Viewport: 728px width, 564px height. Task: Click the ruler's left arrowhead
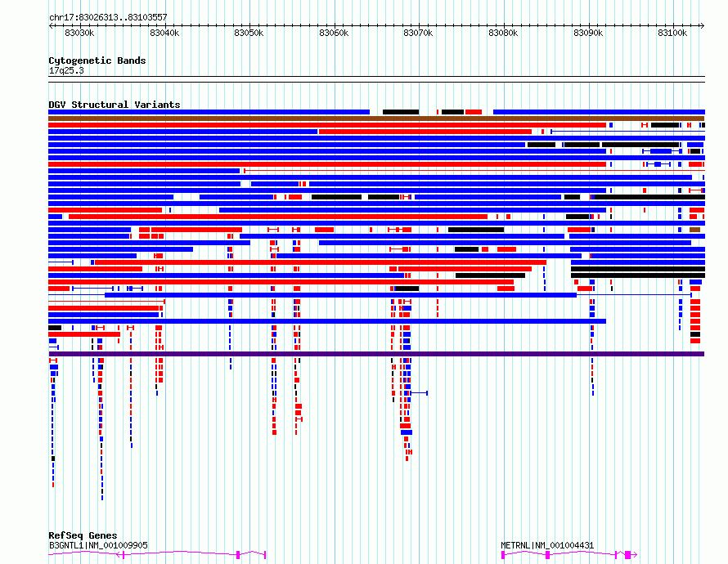51,26
